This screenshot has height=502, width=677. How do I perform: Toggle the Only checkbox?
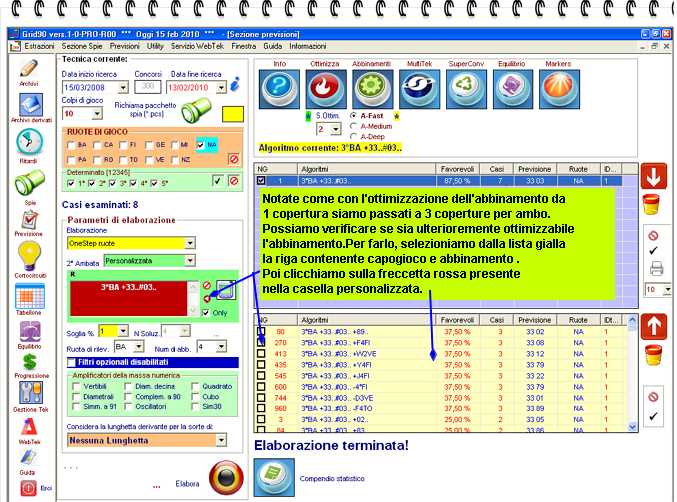click(x=206, y=313)
